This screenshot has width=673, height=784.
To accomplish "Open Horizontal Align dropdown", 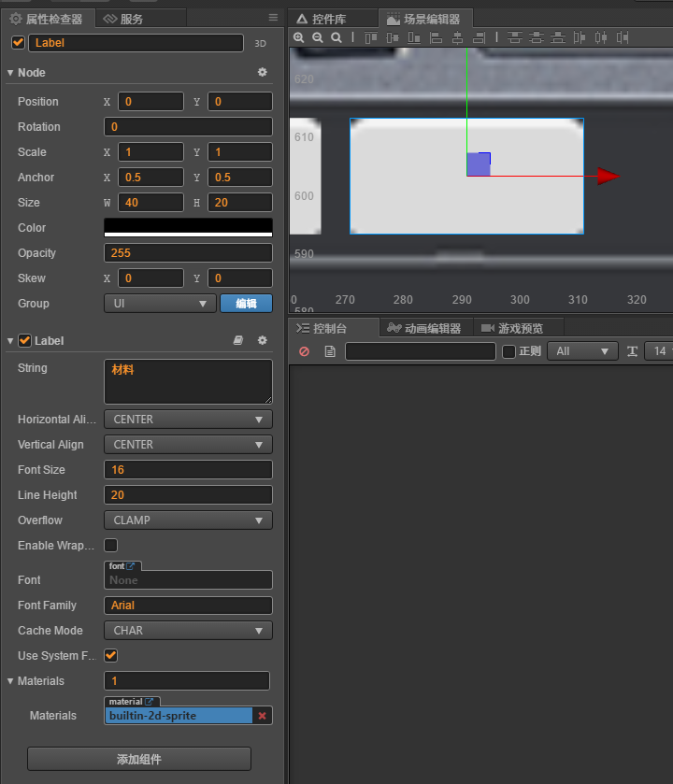I will 188,420.
